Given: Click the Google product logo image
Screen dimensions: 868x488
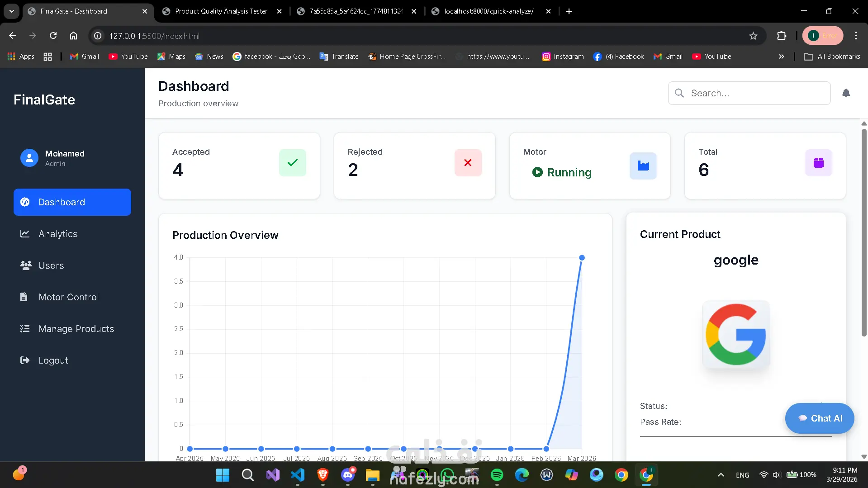Looking at the screenshot, I should pos(736,335).
